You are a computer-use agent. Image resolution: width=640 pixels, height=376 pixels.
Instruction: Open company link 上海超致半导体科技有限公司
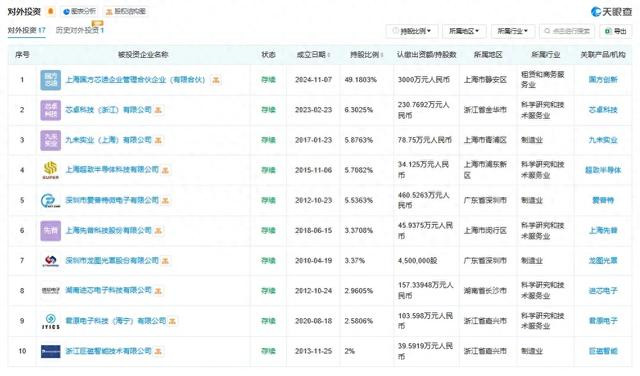112,170
